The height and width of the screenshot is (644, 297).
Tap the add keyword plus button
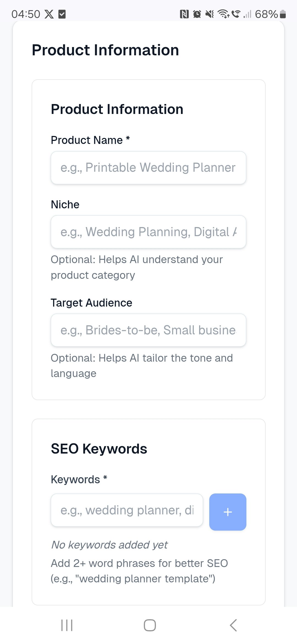point(227,512)
